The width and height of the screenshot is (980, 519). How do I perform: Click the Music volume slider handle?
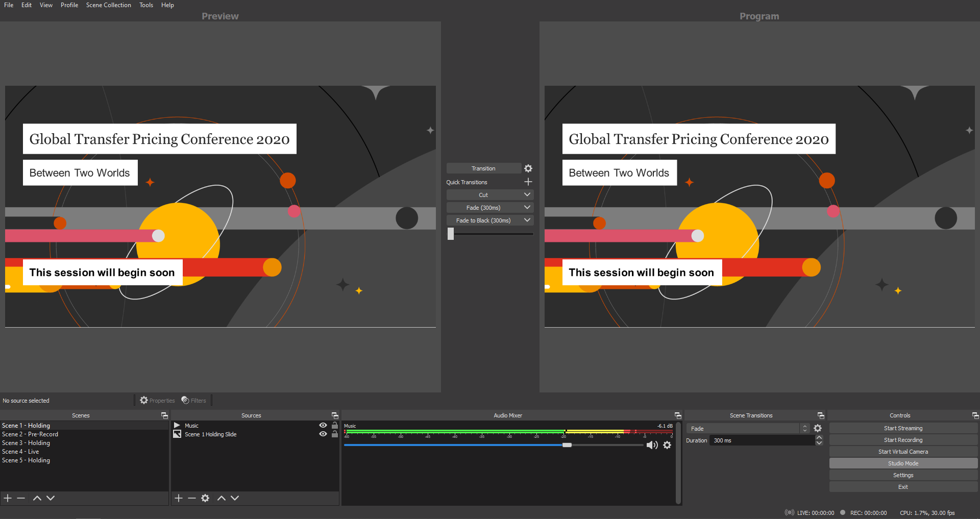tap(567, 445)
